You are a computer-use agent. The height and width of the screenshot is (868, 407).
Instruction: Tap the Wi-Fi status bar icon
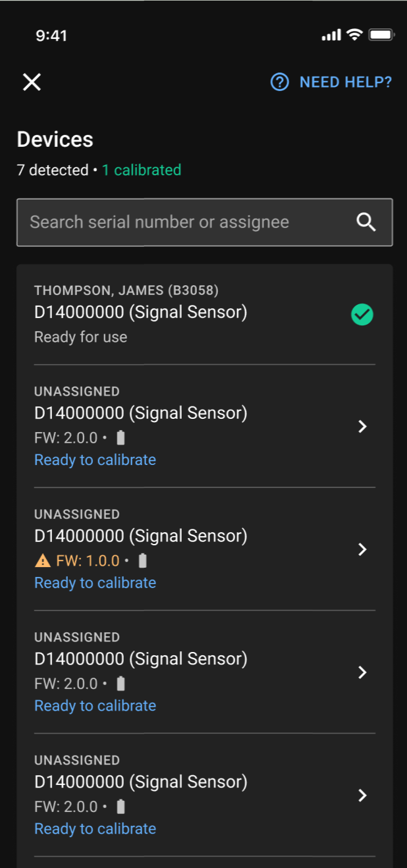point(355,35)
